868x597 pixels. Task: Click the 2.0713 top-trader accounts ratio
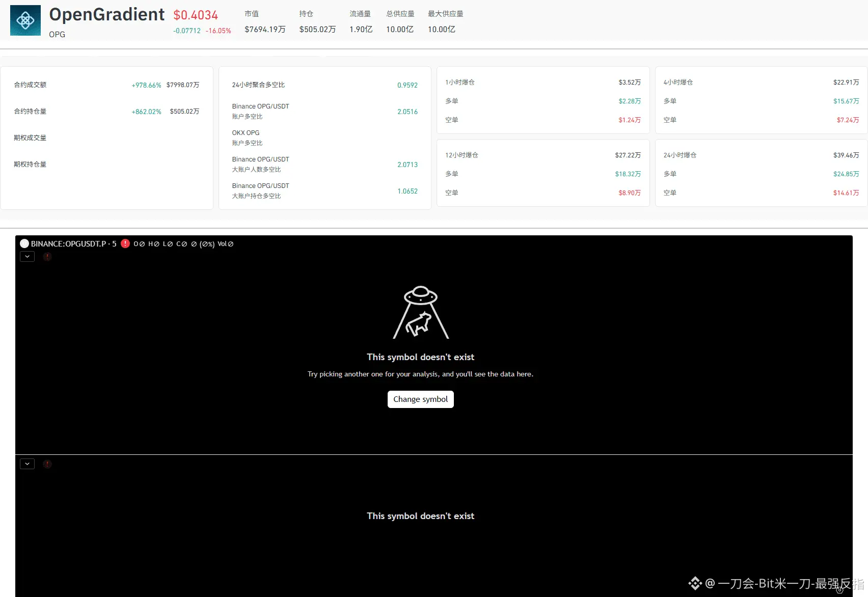click(408, 165)
